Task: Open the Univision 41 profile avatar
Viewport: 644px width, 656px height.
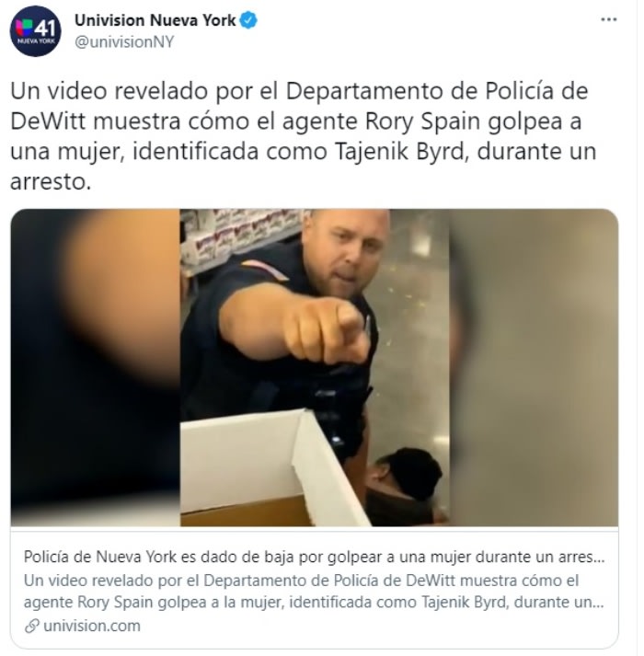Action: [x=36, y=31]
